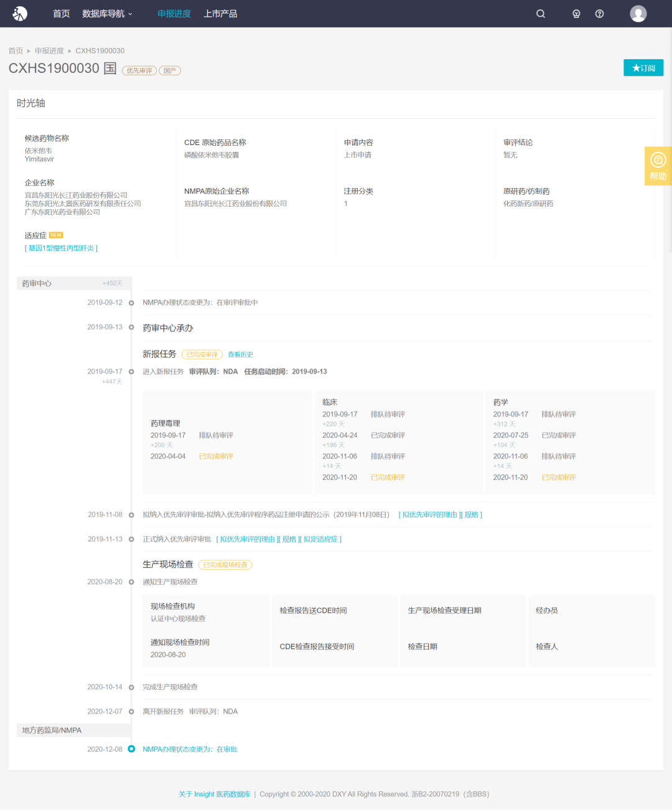
Task: Click the 地方药监局/NMPA section header
Action: tap(74, 730)
